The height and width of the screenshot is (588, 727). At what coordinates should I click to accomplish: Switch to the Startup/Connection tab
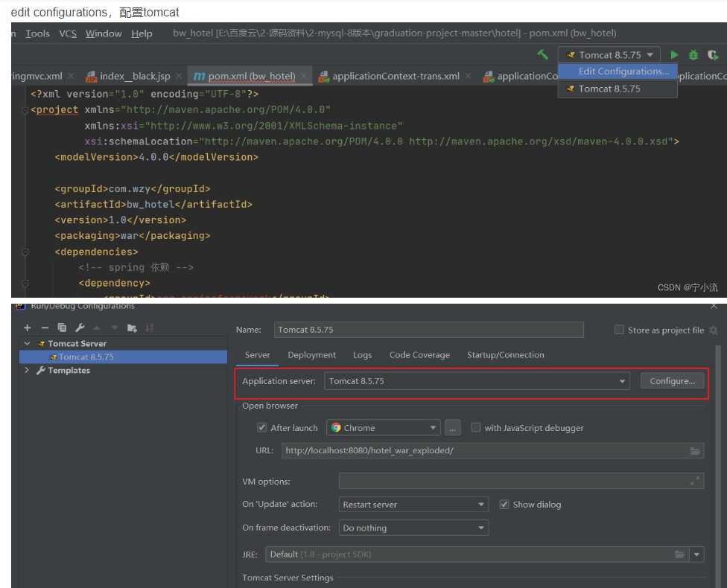(505, 355)
